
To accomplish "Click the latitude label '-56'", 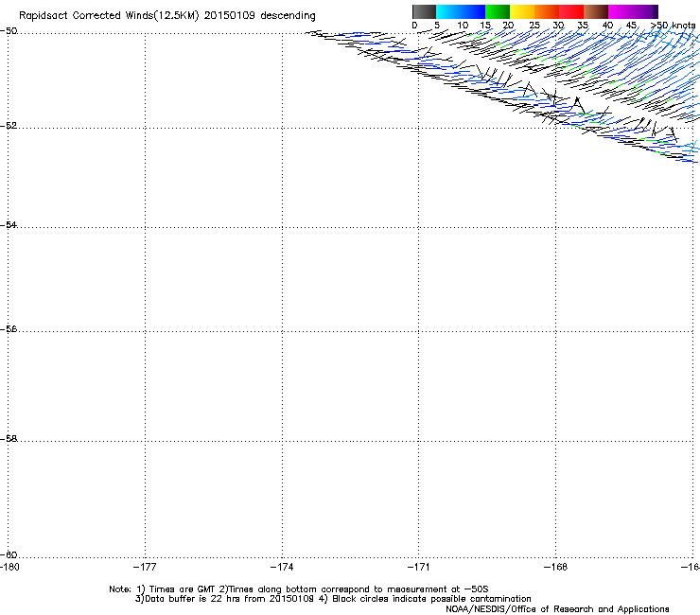I will (x=9, y=328).
